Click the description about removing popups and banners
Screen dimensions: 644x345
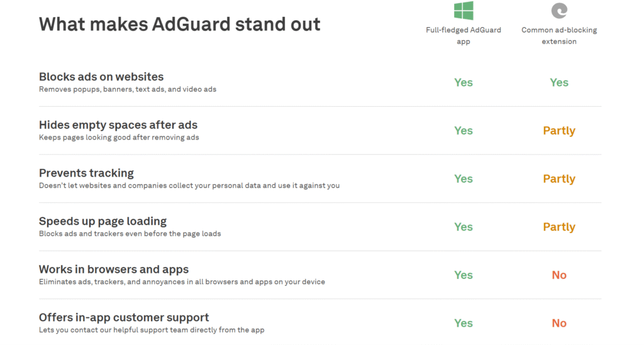pos(128,89)
